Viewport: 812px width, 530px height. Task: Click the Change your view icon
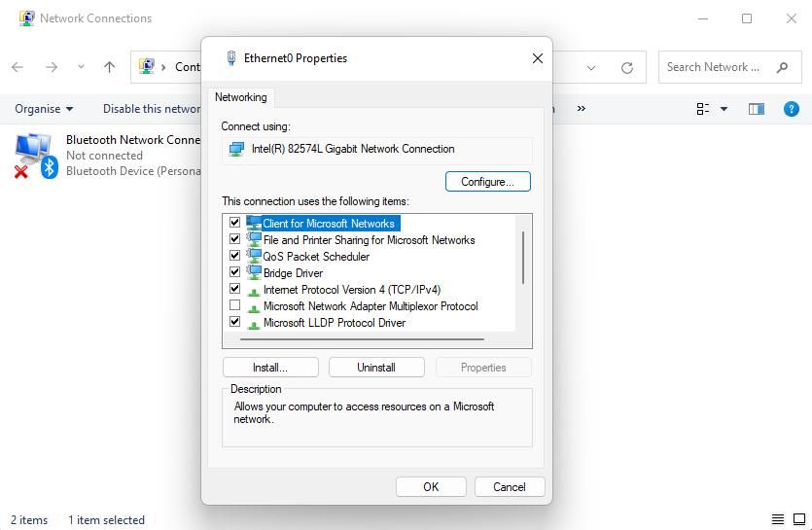click(x=703, y=109)
